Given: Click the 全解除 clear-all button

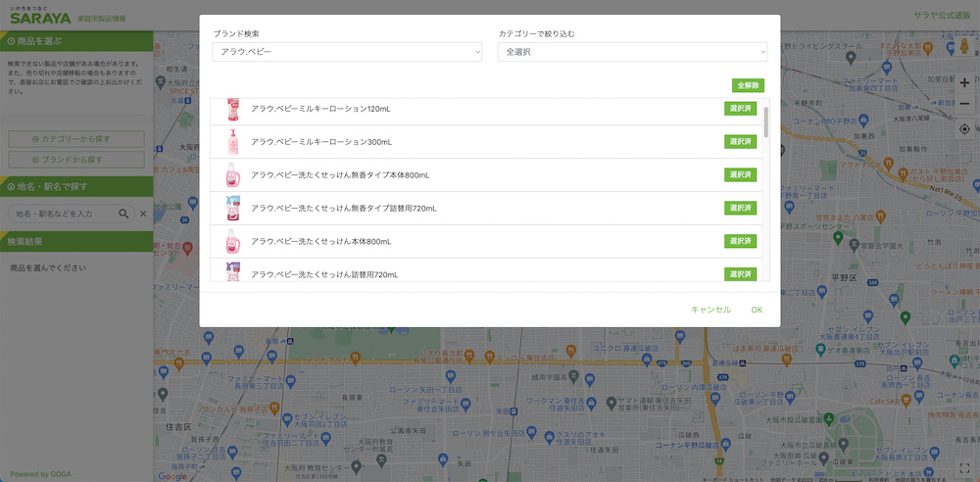Looking at the screenshot, I should click(748, 85).
